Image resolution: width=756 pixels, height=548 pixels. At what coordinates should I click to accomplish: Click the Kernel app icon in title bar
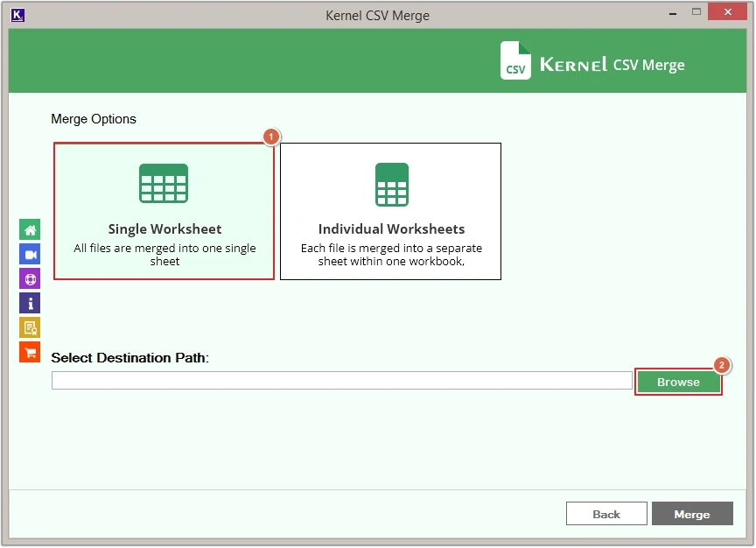click(x=17, y=15)
